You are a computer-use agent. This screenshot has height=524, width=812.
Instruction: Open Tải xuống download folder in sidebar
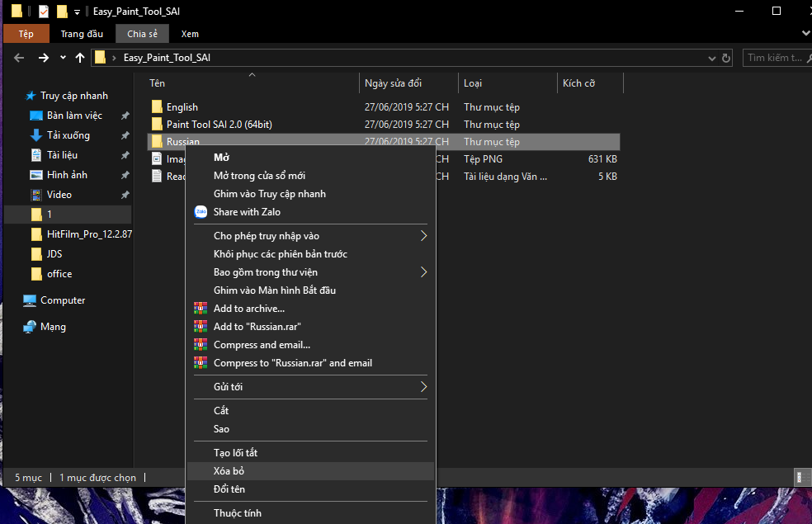68,135
